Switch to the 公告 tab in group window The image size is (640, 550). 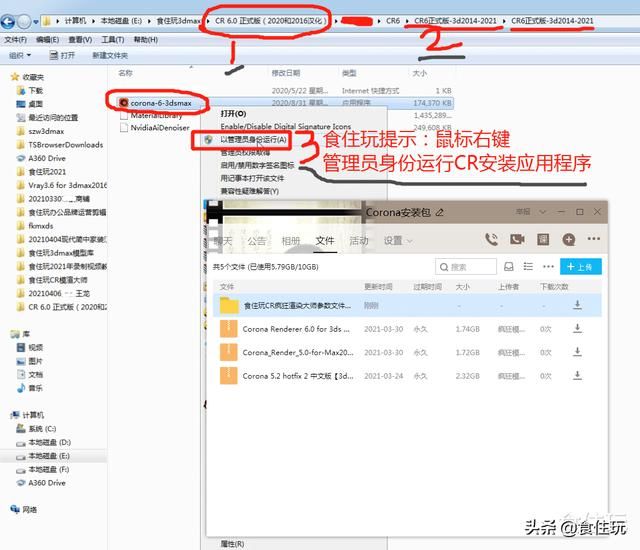(x=257, y=241)
